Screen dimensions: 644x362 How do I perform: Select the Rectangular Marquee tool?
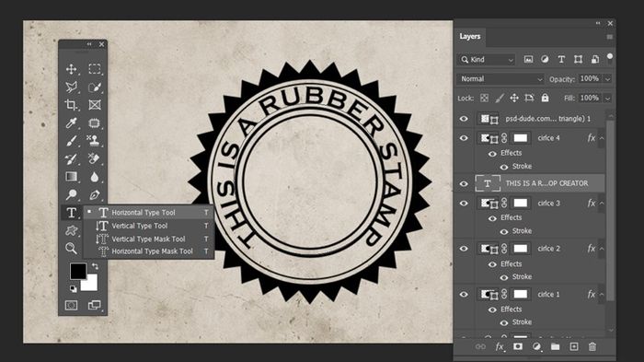tap(95, 69)
